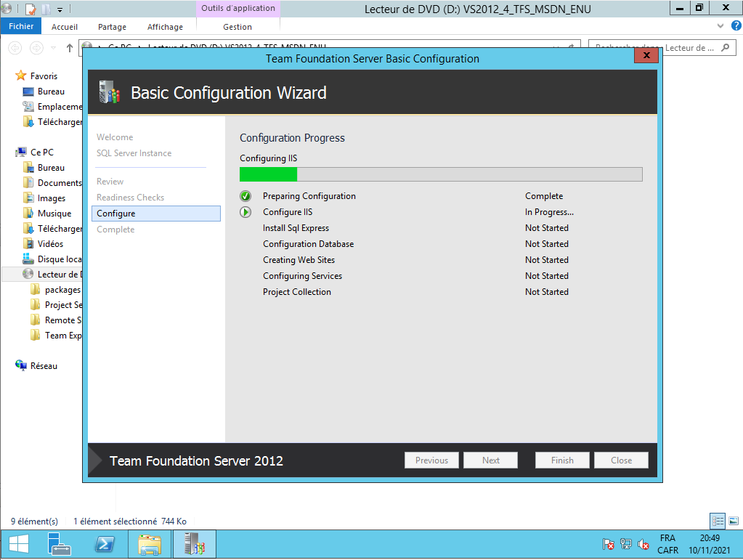Screen dimensions: 743x560
Task: Open the network status tray icon
Action: (x=626, y=544)
